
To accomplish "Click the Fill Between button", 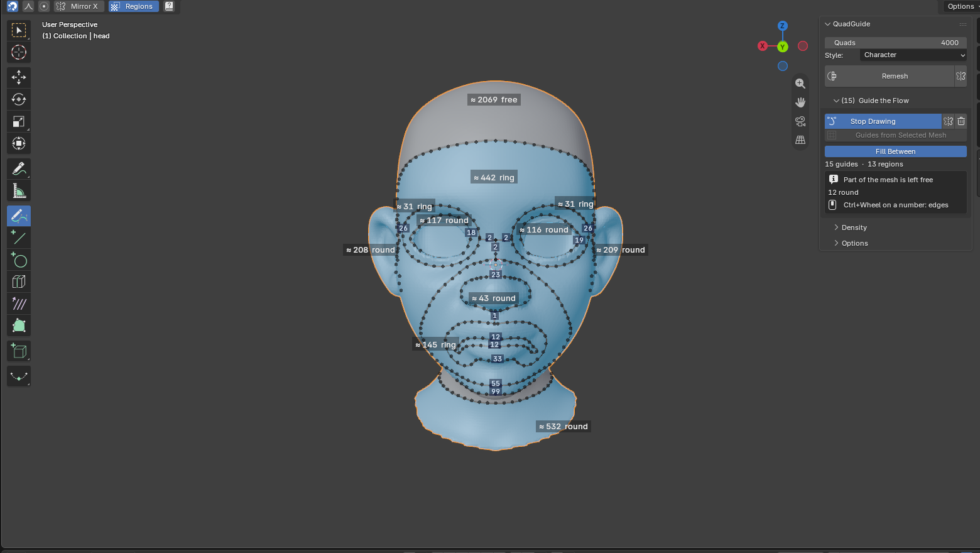I will tap(895, 151).
